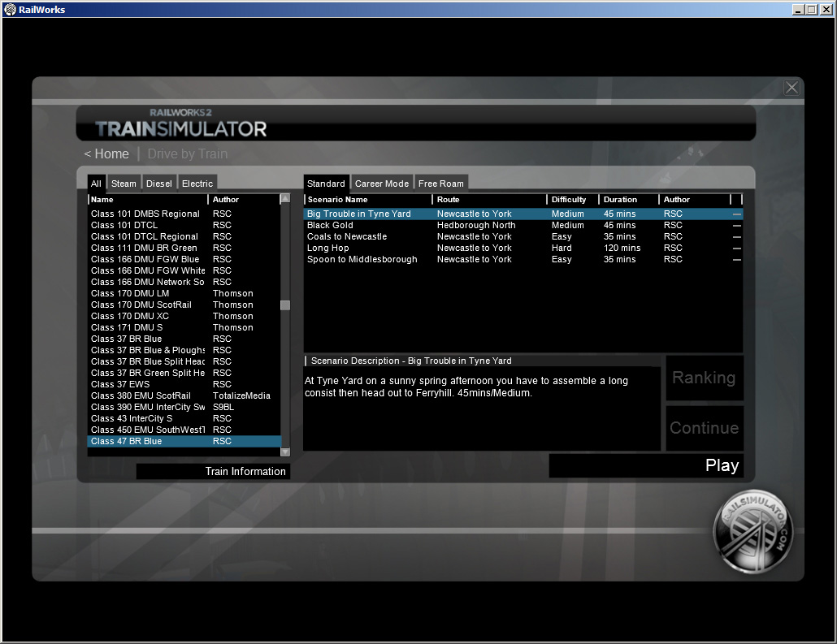
Task: Click the train list scrollbar thumb
Action: point(285,305)
